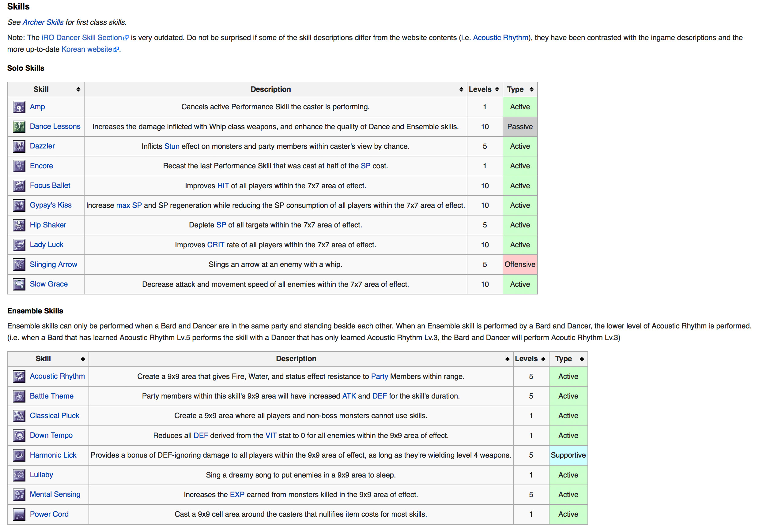This screenshot has height=532, width=759.
Task: Click the Gypsy's Kiss skill icon
Action: [x=19, y=205]
